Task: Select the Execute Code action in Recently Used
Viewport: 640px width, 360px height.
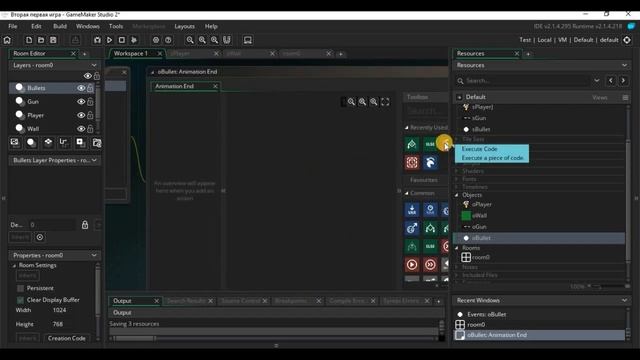Action: click(x=445, y=144)
